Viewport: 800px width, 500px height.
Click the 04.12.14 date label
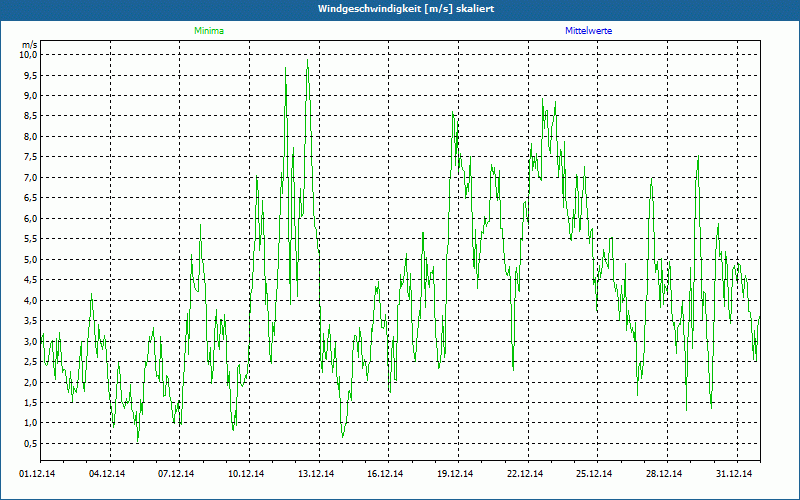point(107,474)
